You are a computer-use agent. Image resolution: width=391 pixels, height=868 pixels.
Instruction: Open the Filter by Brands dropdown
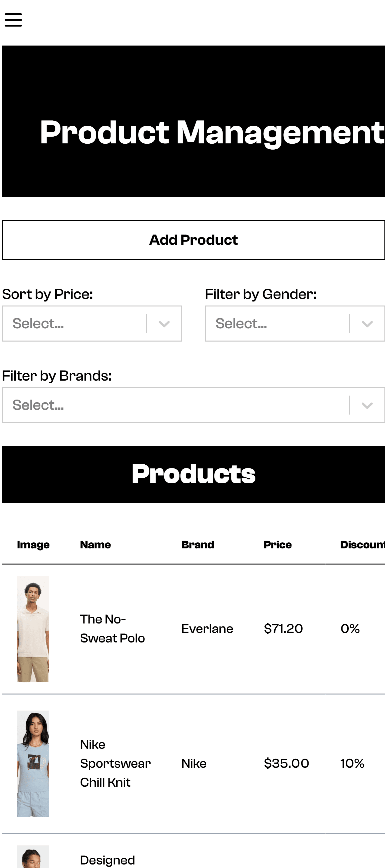175,405
